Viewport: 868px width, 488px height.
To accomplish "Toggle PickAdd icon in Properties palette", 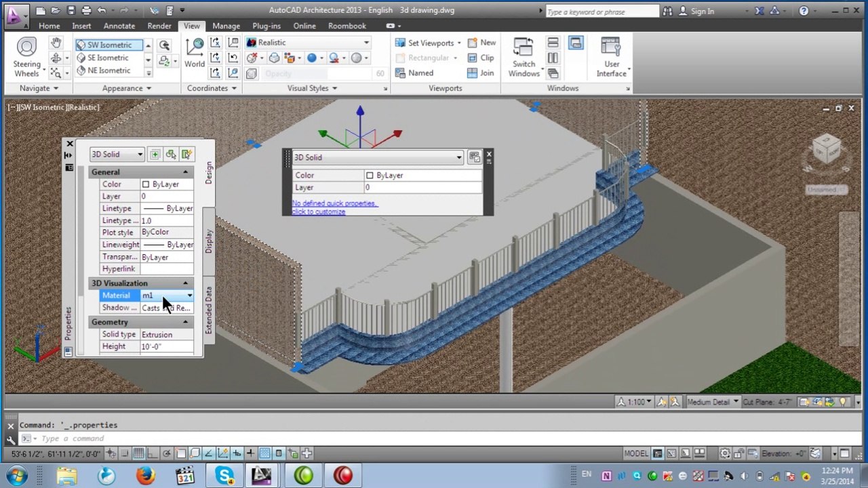I will (155, 155).
